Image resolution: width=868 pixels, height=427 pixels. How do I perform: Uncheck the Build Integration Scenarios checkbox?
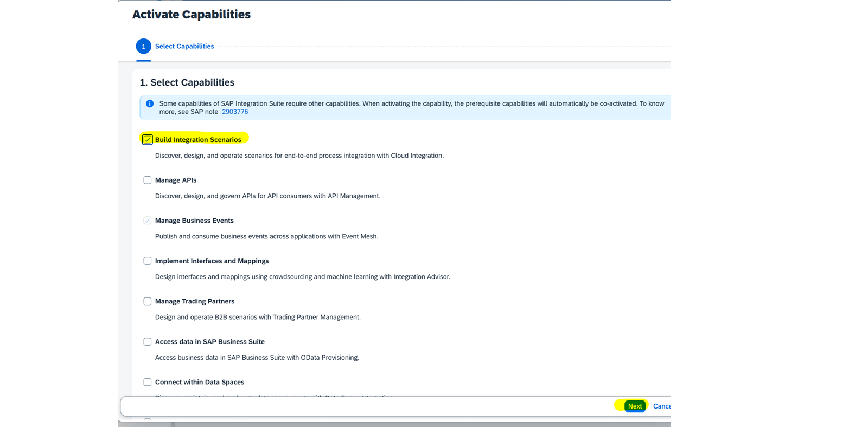[x=147, y=140]
